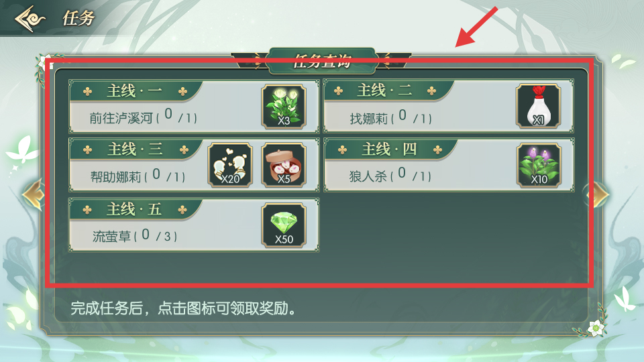Open quest 前往泸溪河 (0/1)
The image size is (644, 362).
click(144, 117)
